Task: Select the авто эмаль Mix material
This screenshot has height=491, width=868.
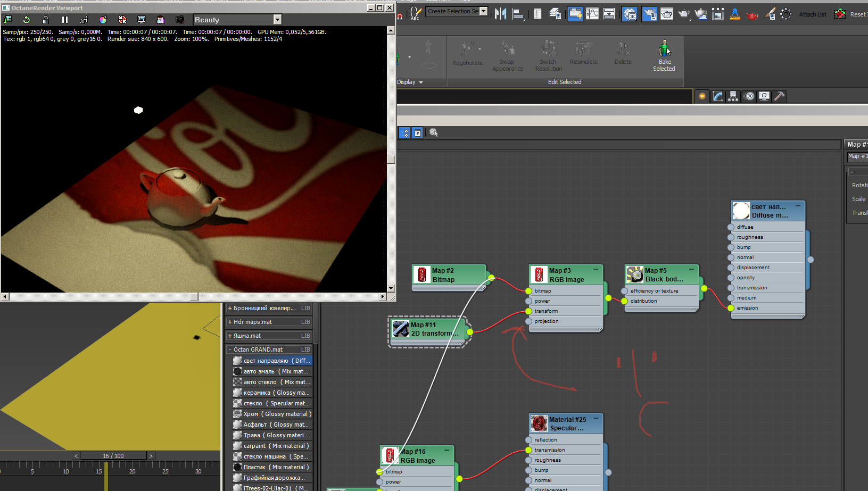Action: tap(271, 371)
